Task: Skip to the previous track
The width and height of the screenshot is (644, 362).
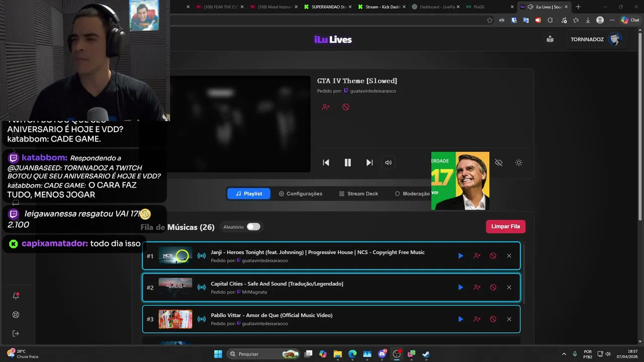Action: (326, 162)
